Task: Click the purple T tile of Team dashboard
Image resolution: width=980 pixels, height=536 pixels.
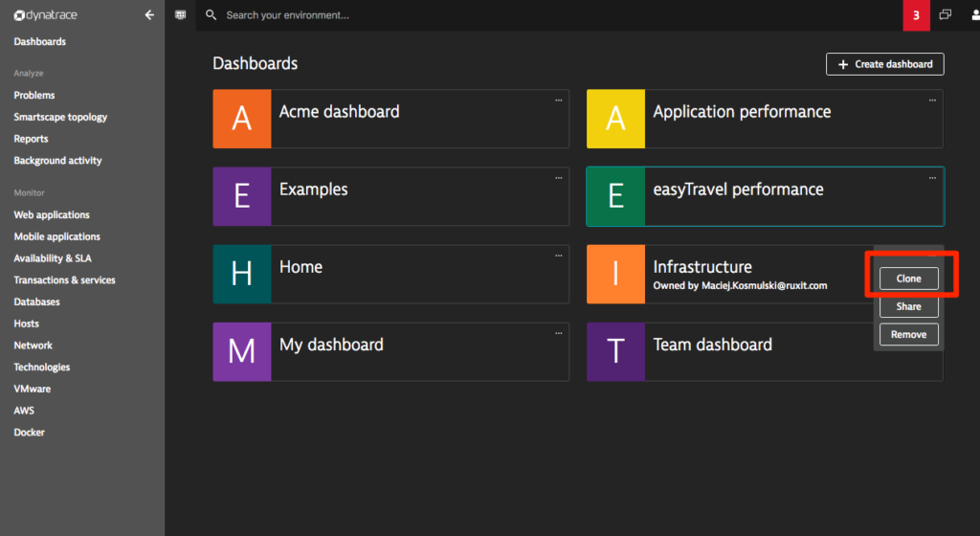Action: pyautogui.click(x=615, y=351)
